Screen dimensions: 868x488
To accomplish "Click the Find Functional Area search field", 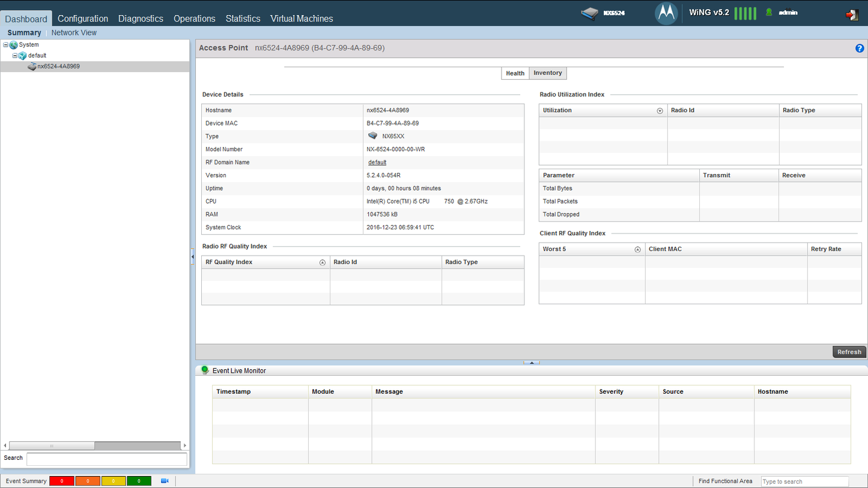I will [x=804, y=481].
